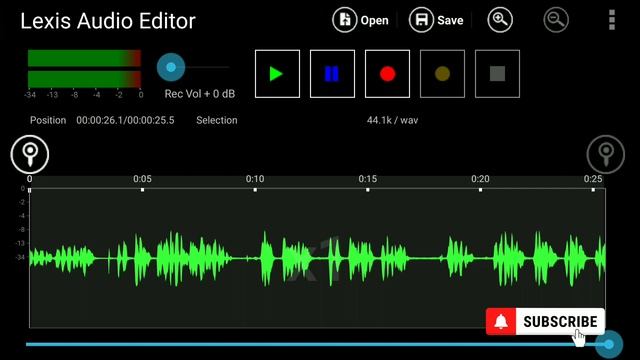
Task: Start playback with the green play button
Action: click(x=277, y=74)
